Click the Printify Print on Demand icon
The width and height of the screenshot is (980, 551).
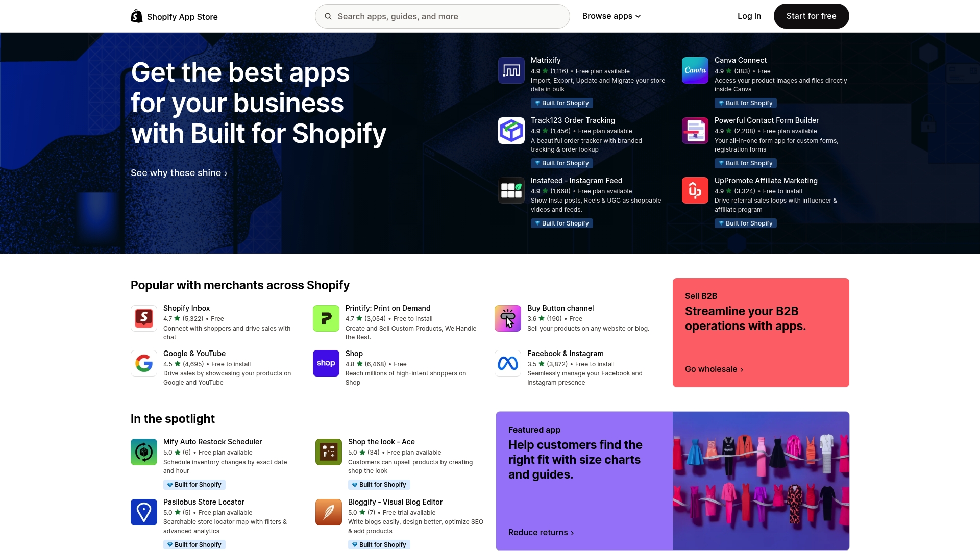pyautogui.click(x=326, y=318)
